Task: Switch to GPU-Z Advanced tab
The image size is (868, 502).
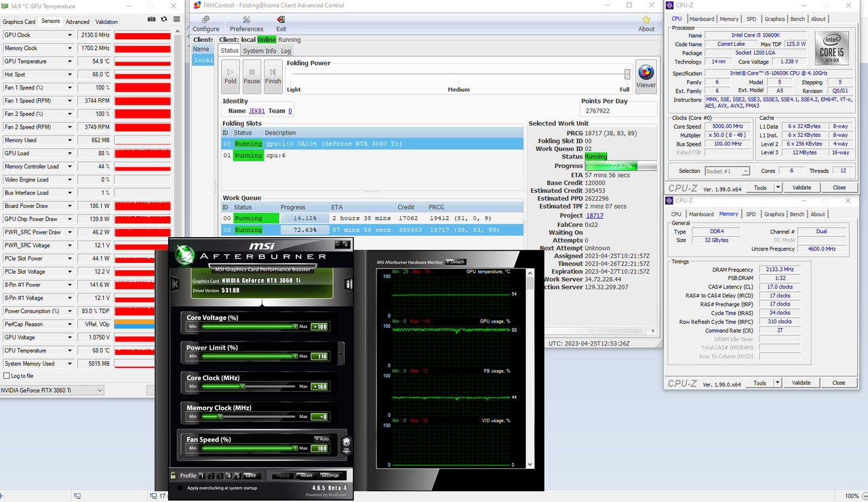Action: click(x=77, y=22)
